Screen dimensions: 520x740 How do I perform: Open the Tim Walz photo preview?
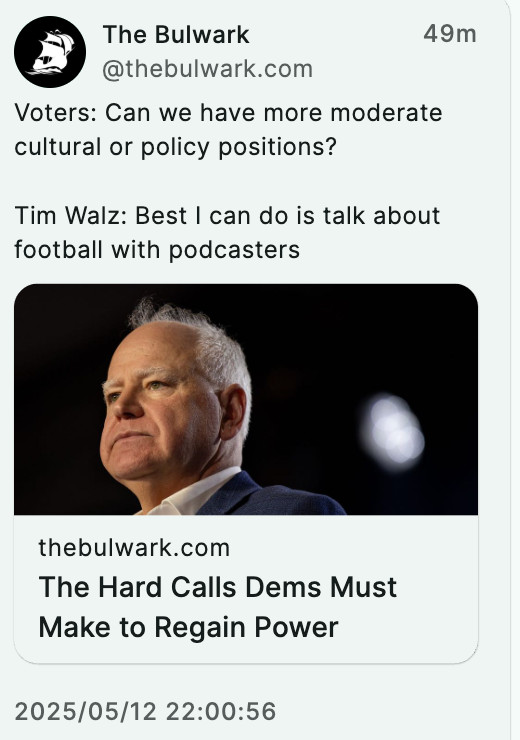pyautogui.click(x=246, y=399)
